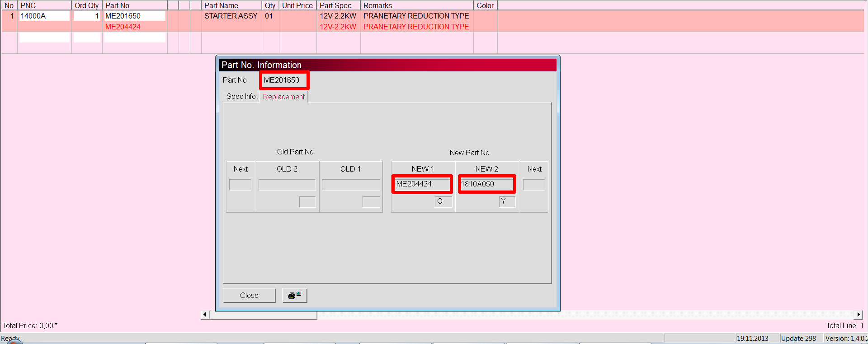Switch to the Spec Info. tab

pyautogui.click(x=242, y=97)
